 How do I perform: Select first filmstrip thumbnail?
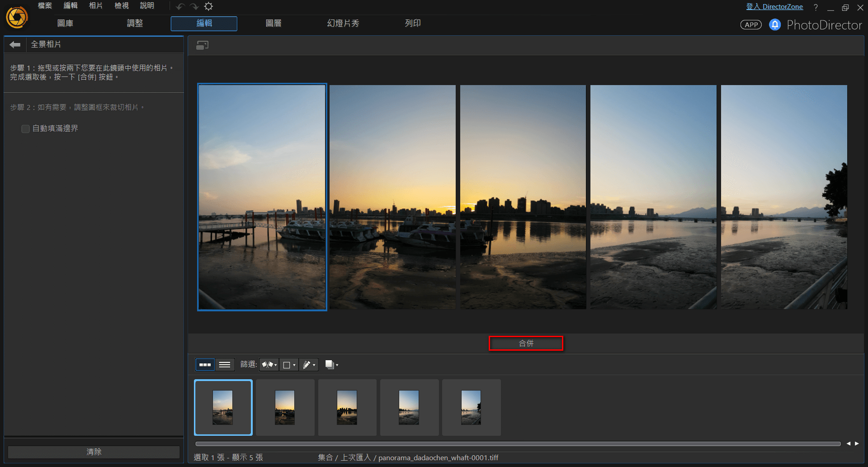(x=223, y=407)
